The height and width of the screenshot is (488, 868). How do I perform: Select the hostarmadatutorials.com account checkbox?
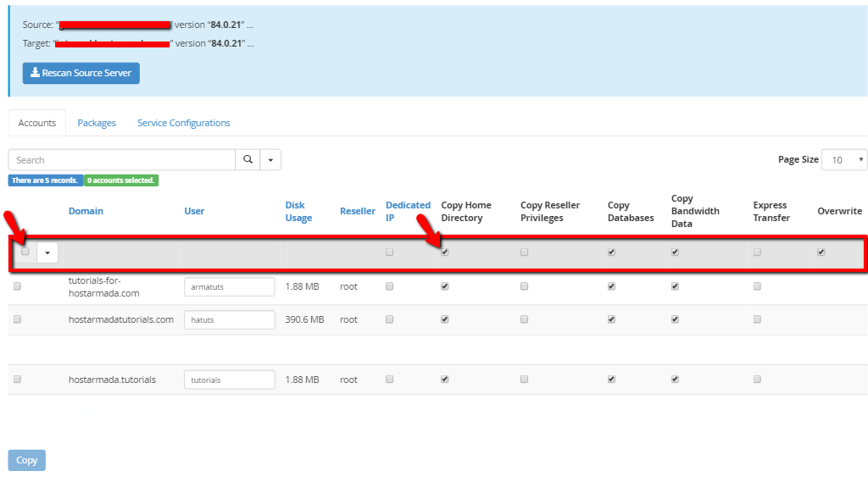point(18,319)
